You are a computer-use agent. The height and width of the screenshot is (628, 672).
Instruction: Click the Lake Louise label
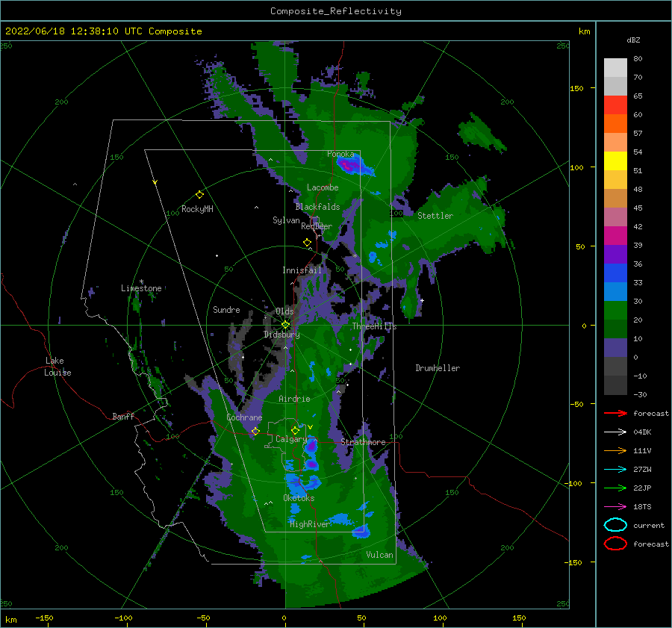click(x=57, y=367)
